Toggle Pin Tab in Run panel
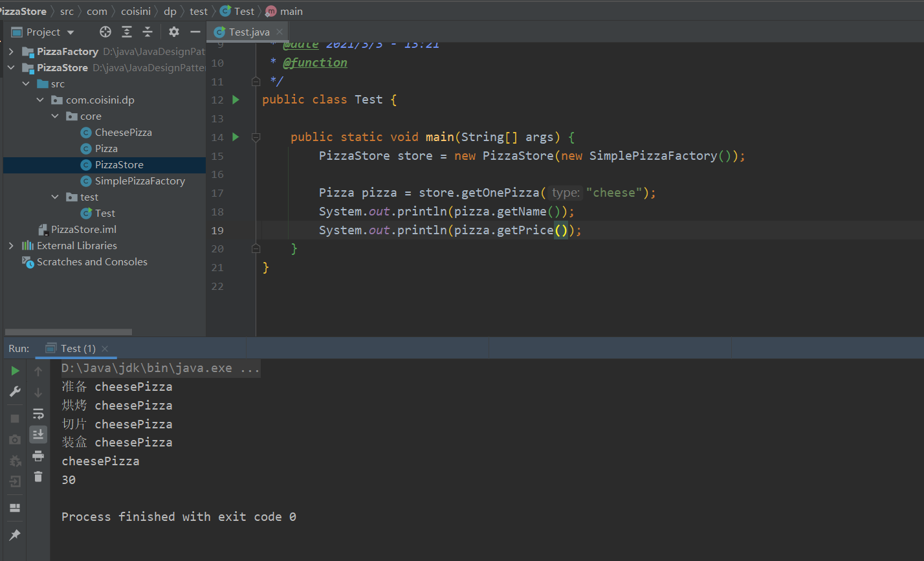 [x=15, y=535]
